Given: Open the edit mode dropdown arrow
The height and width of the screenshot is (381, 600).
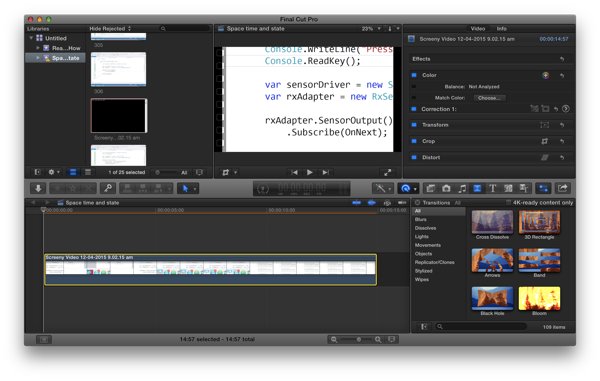Looking at the screenshot, I should click(x=169, y=189).
